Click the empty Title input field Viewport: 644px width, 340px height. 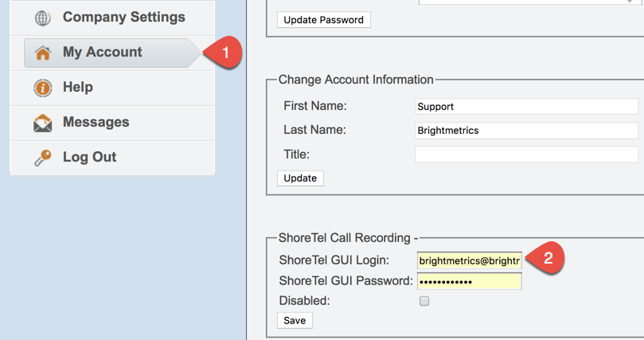click(526, 154)
